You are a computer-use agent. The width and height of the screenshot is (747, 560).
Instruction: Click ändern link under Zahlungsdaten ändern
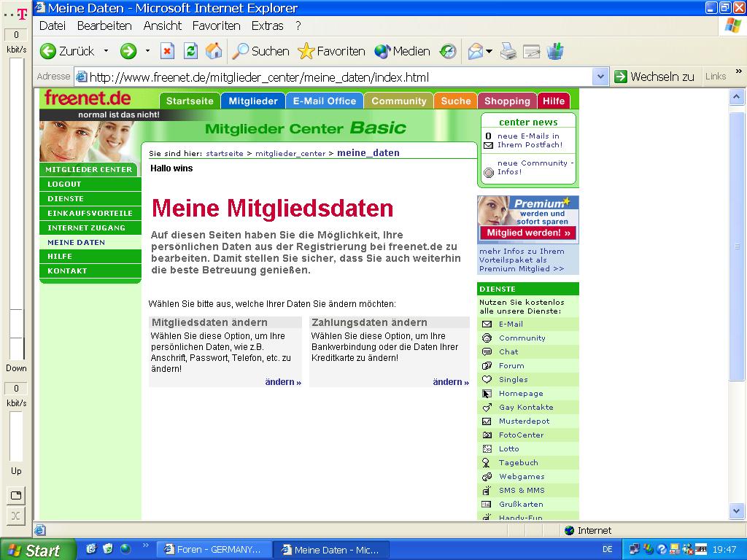pos(451,382)
